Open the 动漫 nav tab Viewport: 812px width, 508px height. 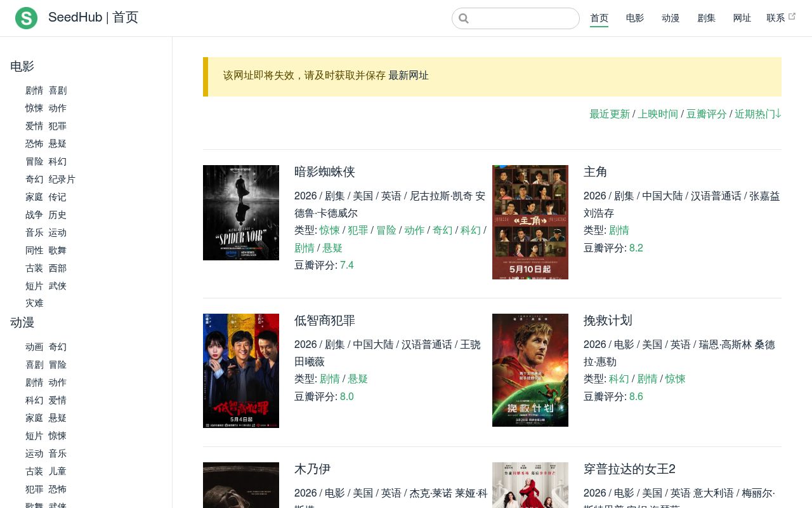(671, 18)
